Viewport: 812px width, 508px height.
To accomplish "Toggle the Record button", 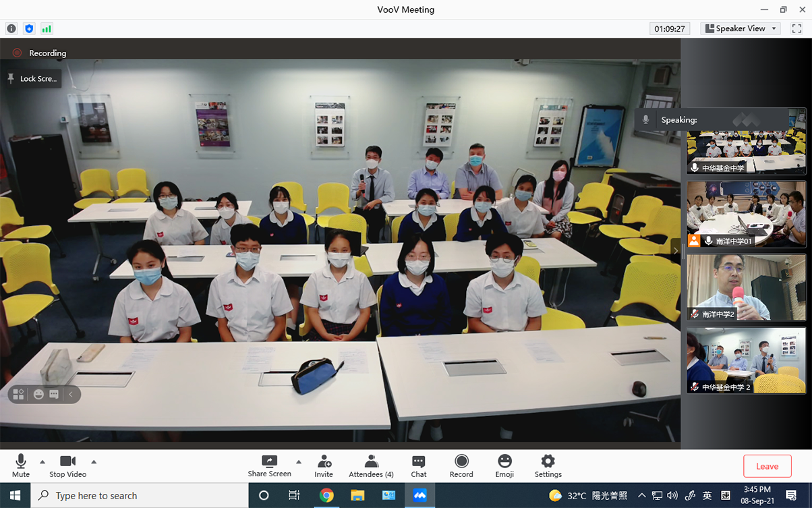I will pyautogui.click(x=461, y=465).
